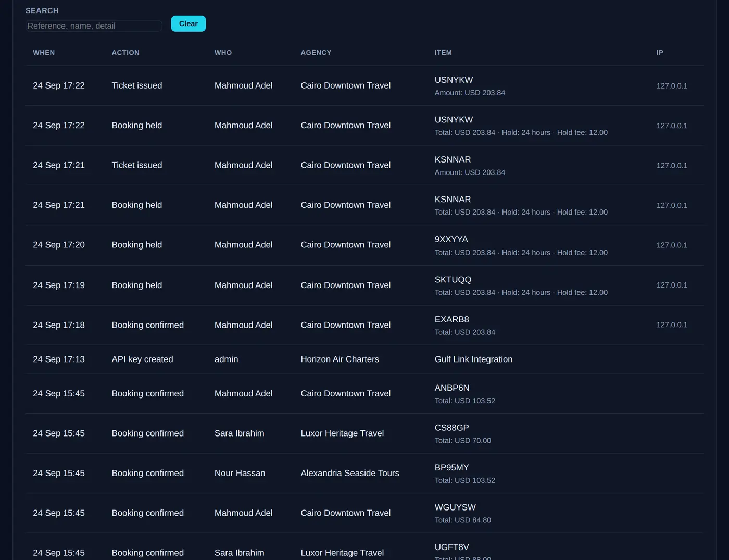Click the SEARCH label
729x560 pixels.
pos(42,10)
